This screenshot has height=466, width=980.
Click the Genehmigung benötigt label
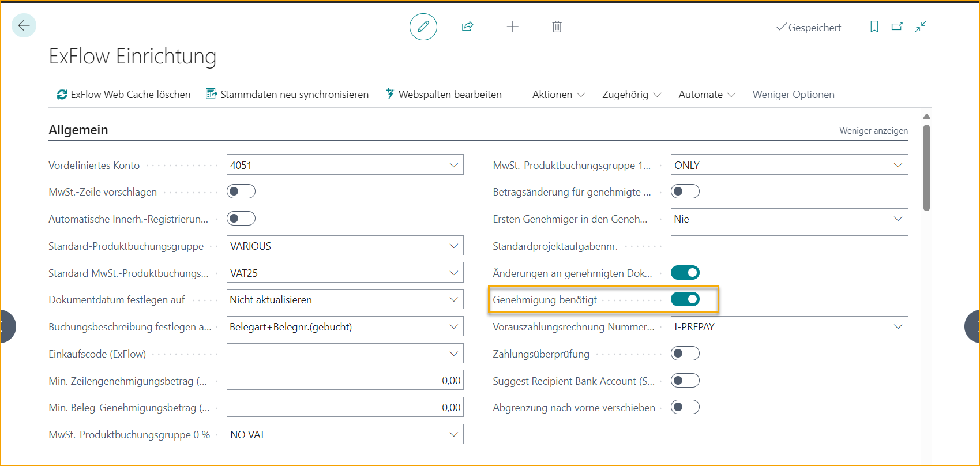(545, 300)
